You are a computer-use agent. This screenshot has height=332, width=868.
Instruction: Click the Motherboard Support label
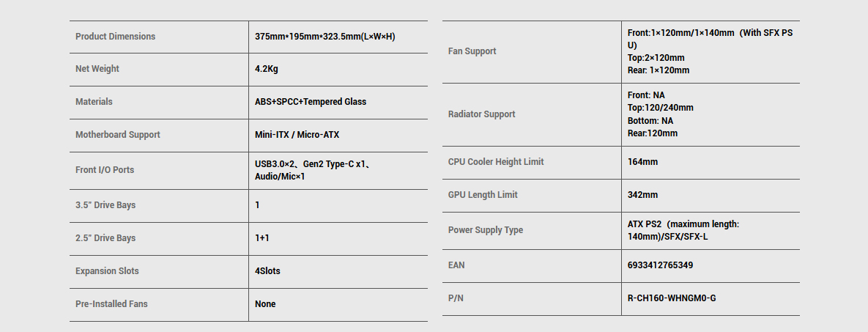coord(117,135)
